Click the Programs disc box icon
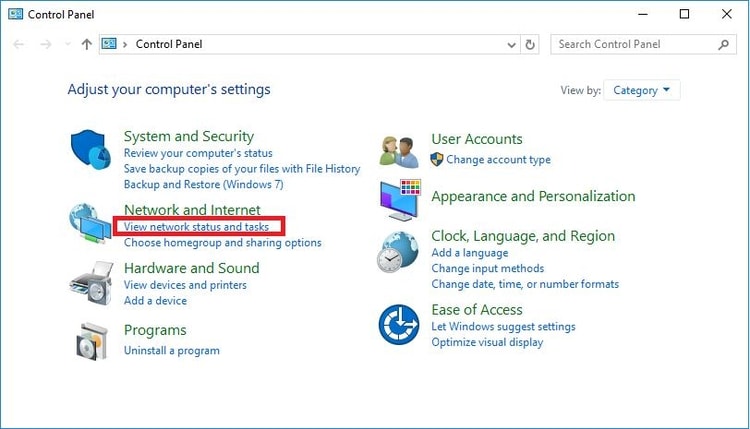750x429 pixels. coord(91,341)
